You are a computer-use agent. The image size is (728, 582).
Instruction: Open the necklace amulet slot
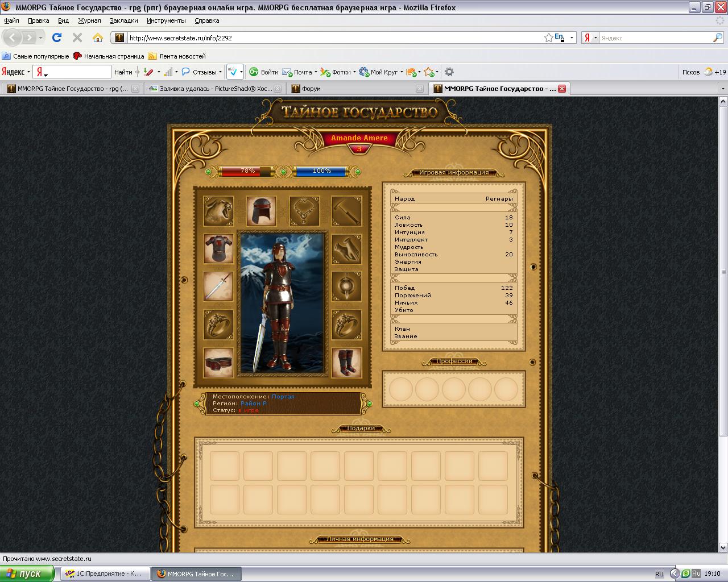304,211
